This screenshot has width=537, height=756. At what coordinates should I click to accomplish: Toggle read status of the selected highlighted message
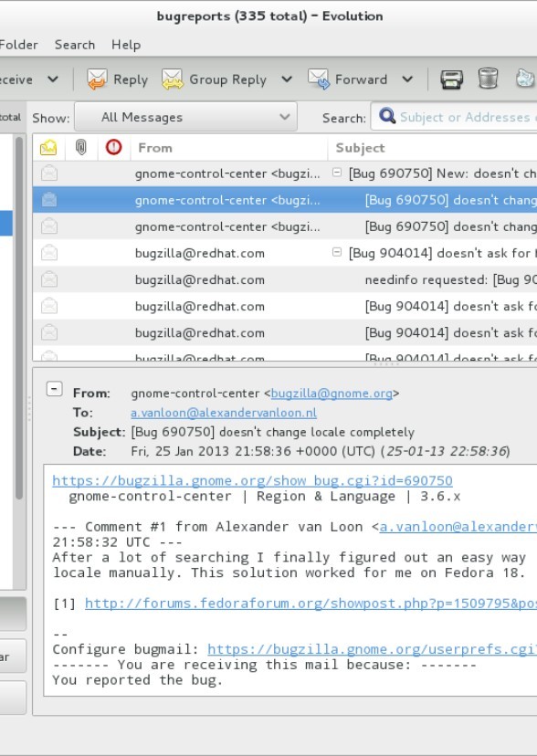[49, 200]
